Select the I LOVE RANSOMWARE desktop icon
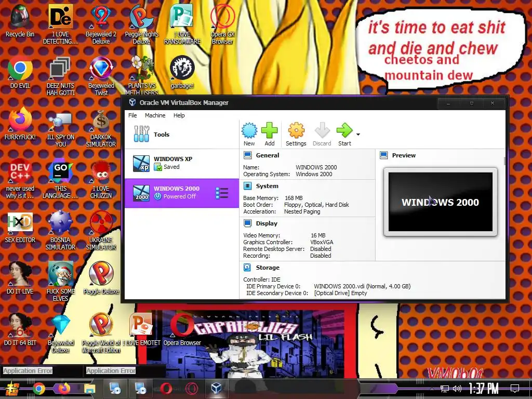The image size is (532, 399). [x=182, y=24]
